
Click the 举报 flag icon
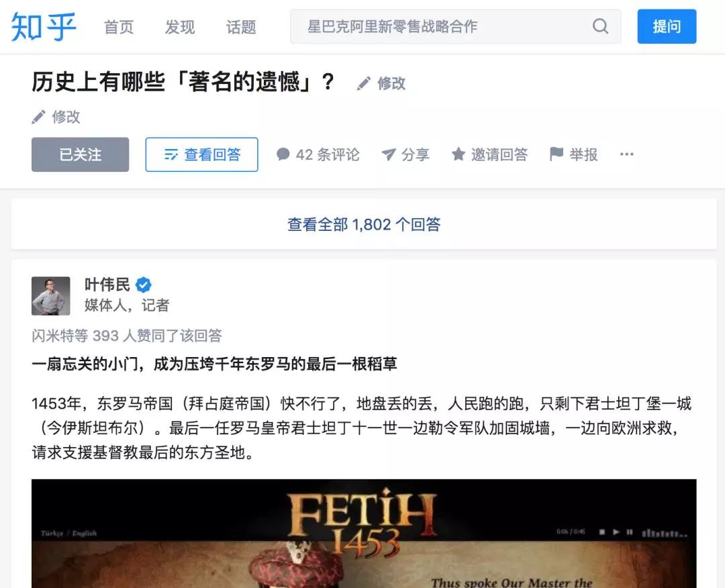click(x=557, y=154)
